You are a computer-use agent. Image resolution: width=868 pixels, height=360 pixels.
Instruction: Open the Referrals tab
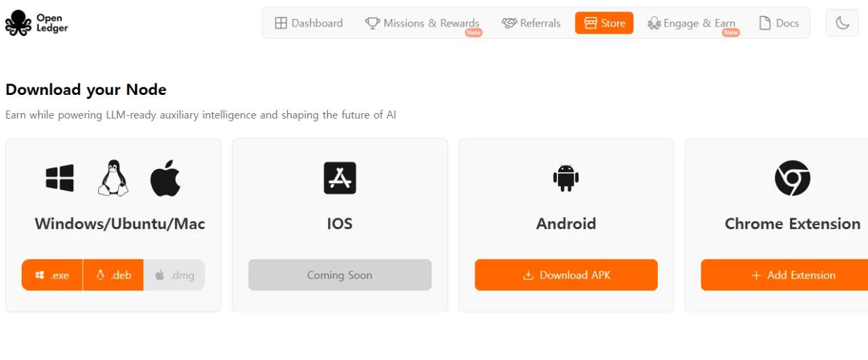point(531,23)
